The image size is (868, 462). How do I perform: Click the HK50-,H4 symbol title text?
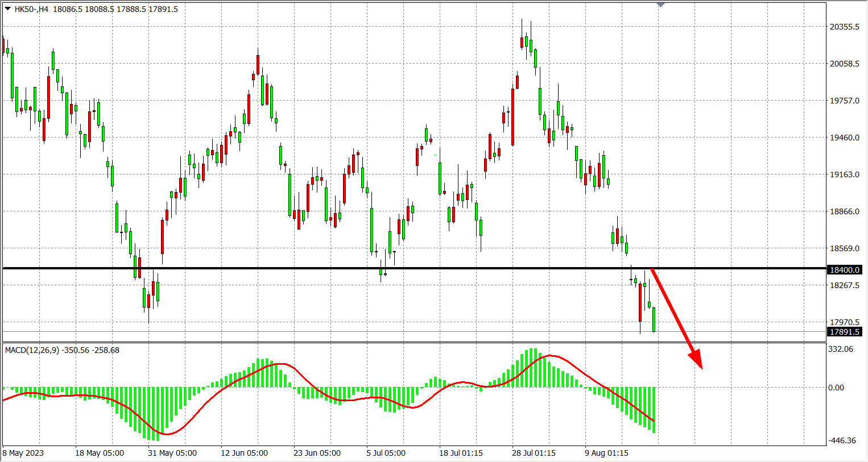click(x=32, y=9)
